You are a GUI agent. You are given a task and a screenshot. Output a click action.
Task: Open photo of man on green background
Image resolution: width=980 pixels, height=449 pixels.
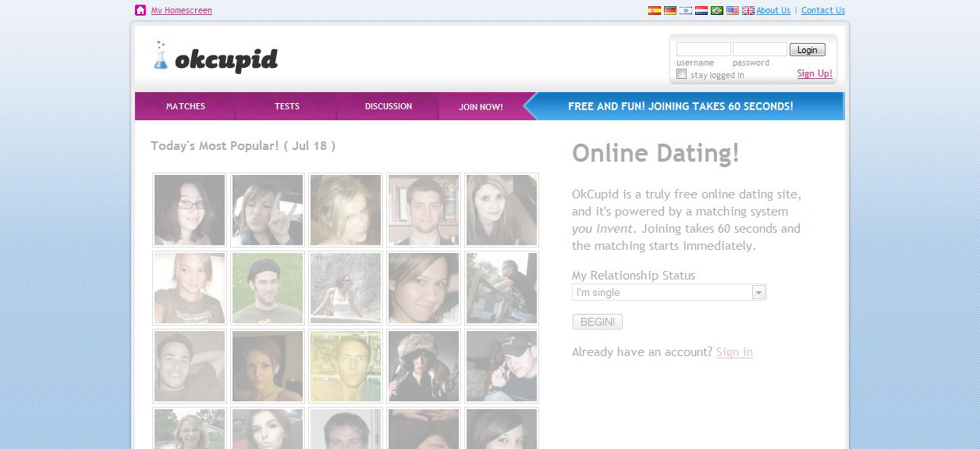pyautogui.click(x=268, y=288)
